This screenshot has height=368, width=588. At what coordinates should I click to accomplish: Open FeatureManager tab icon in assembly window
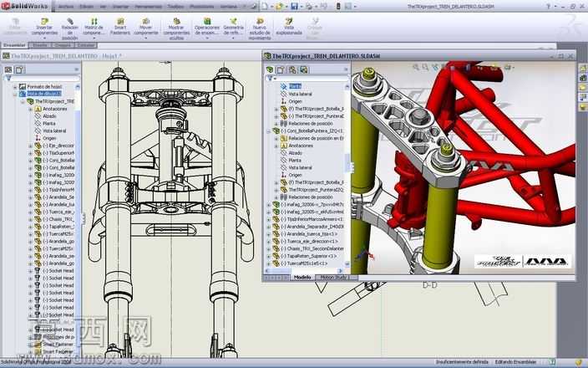click(270, 69)
